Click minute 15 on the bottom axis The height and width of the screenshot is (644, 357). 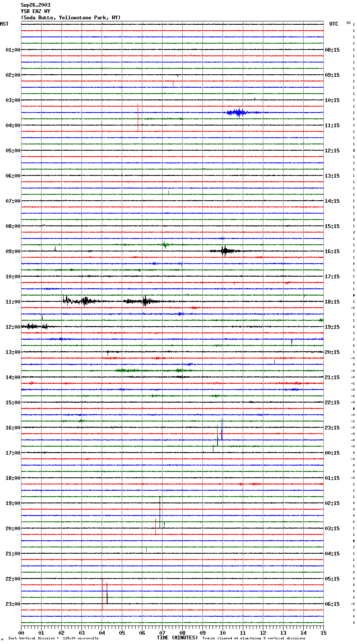click(323, 633)
